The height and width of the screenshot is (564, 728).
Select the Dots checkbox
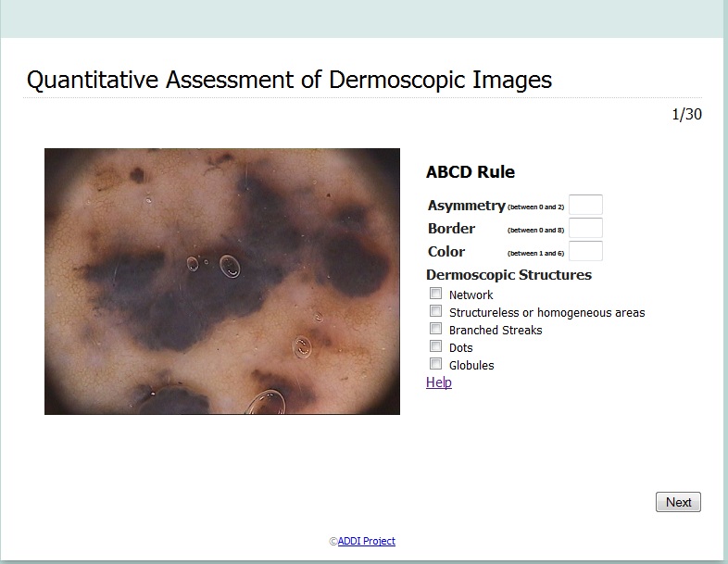point(435,346)
